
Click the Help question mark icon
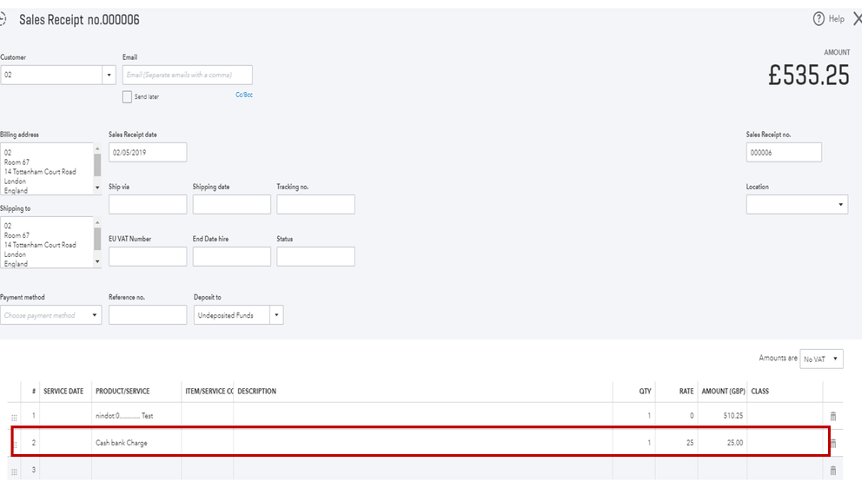coord(818,19)
